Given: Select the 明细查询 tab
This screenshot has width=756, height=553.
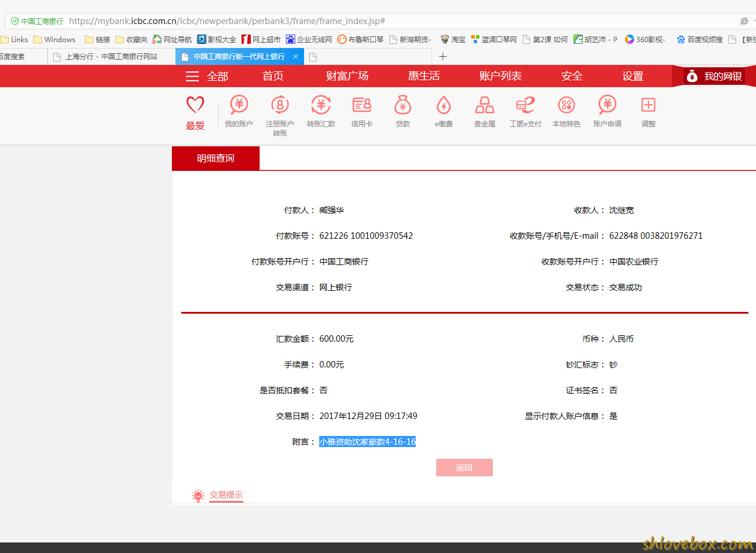Looking at the screenshot, I should [x=216, y=159].
